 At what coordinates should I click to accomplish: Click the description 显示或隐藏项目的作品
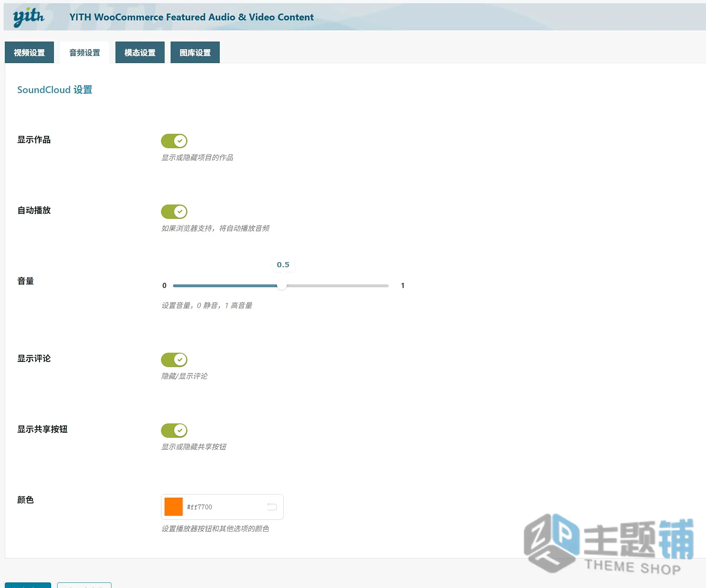(197, 157)
